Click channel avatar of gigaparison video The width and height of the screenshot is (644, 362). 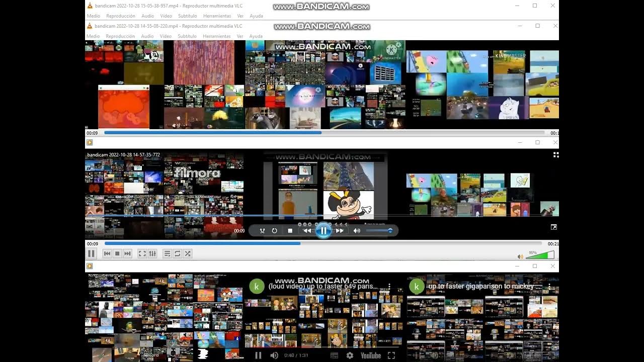pos(416,287)
